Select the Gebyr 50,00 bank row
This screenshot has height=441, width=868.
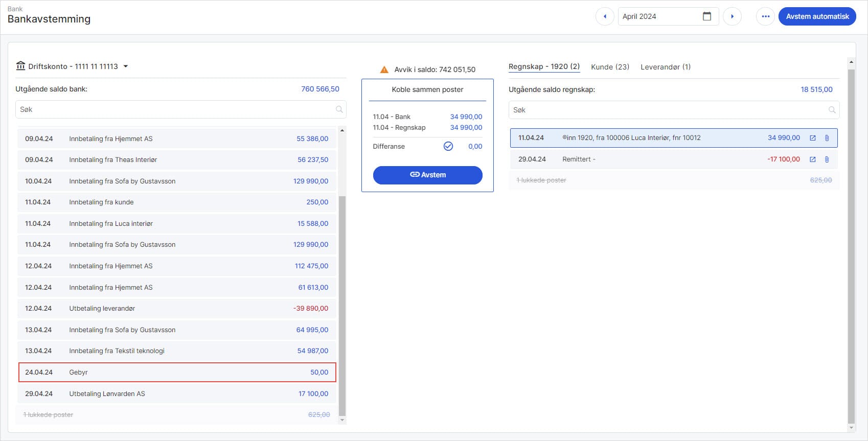177,372
